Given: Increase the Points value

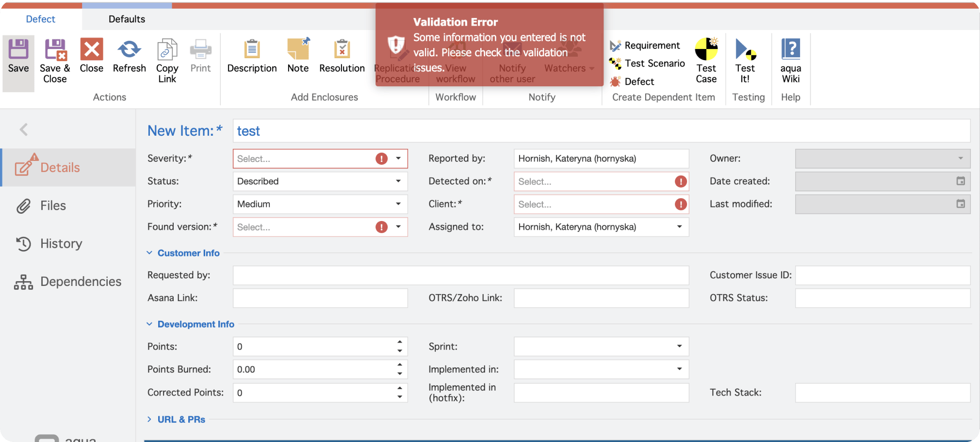Looking at the screenshot, I should 400,342.
